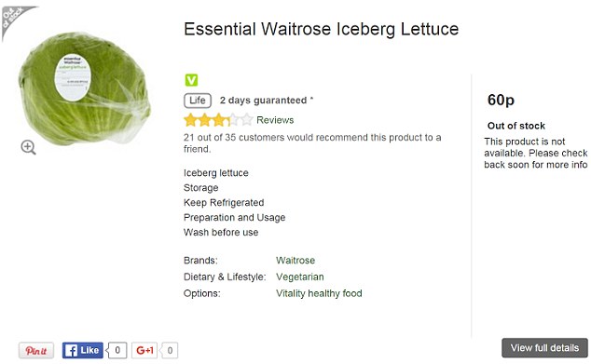Viewport: 591px width, 364px height.
Task: Click the Out of stock corner ribbon
Action: coord(15,19)
